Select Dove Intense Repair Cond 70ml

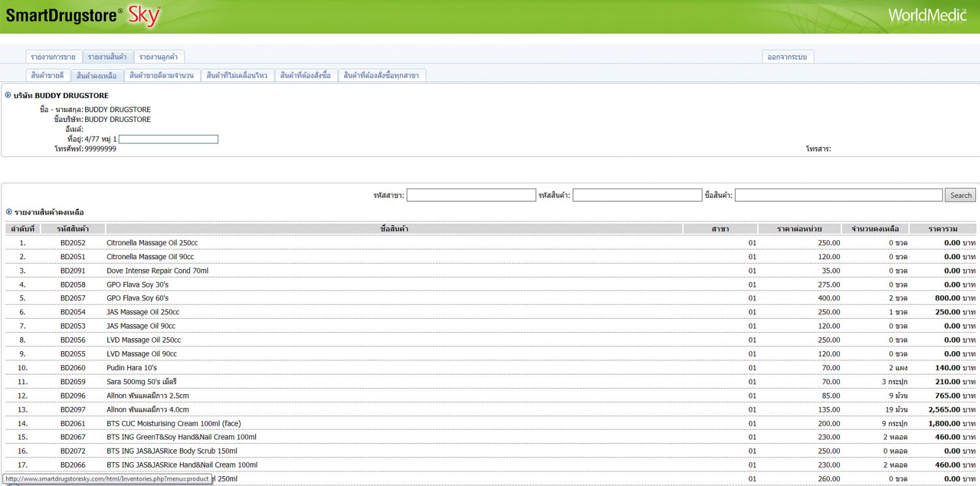click(490, 270)
